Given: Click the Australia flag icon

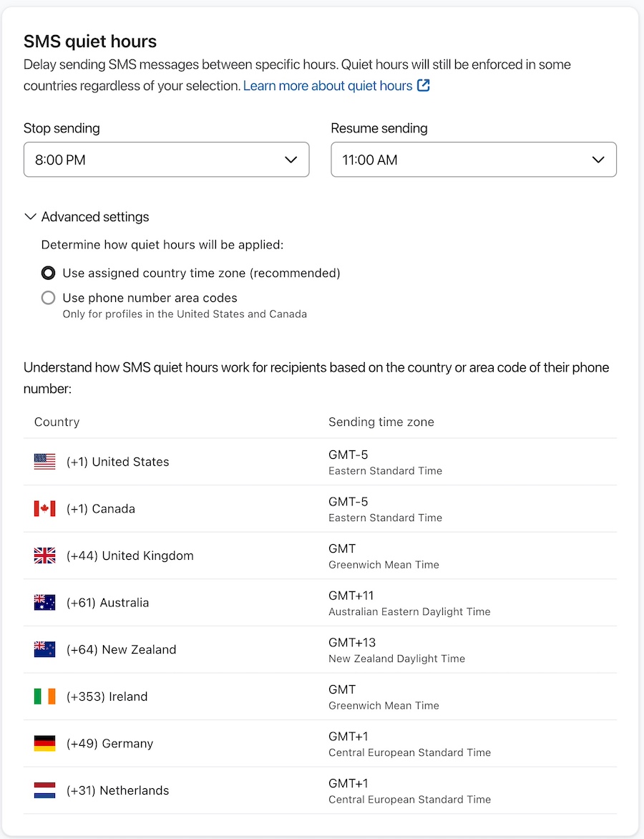Looking at the screenshot, I should (x=44, y=602).
